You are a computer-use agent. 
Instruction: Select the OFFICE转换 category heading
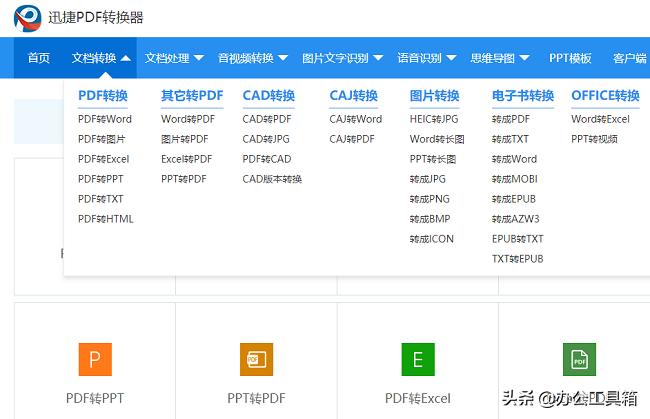click(605, 96)
